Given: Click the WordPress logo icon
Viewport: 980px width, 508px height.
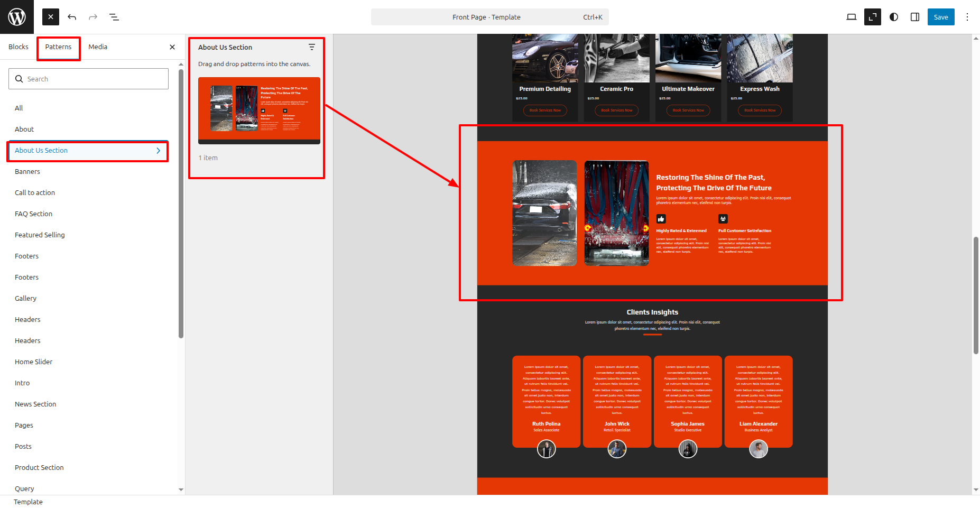Looking at the screenshot, I should pyautogui.click(x=17, y=17).
